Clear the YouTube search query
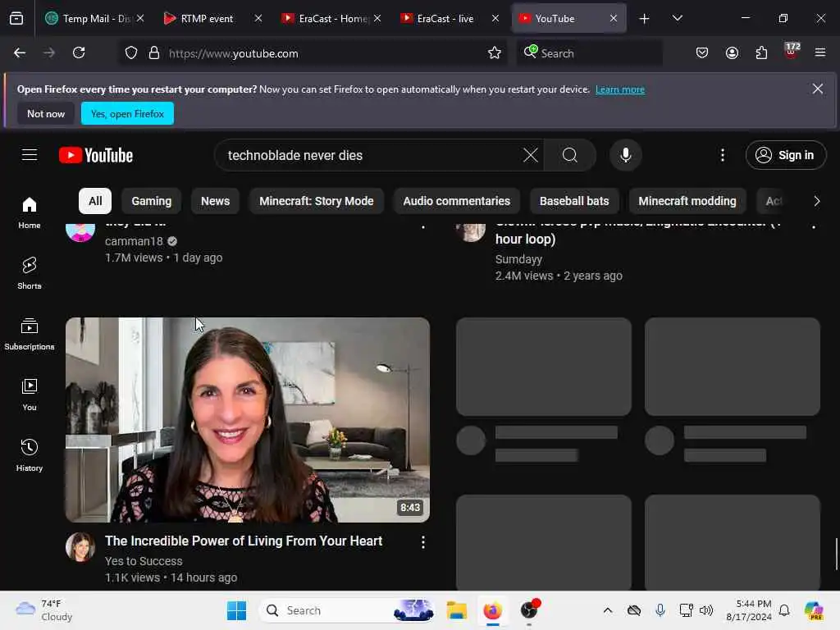The width and height of the screenshot is (840, 630). (531, 155)
